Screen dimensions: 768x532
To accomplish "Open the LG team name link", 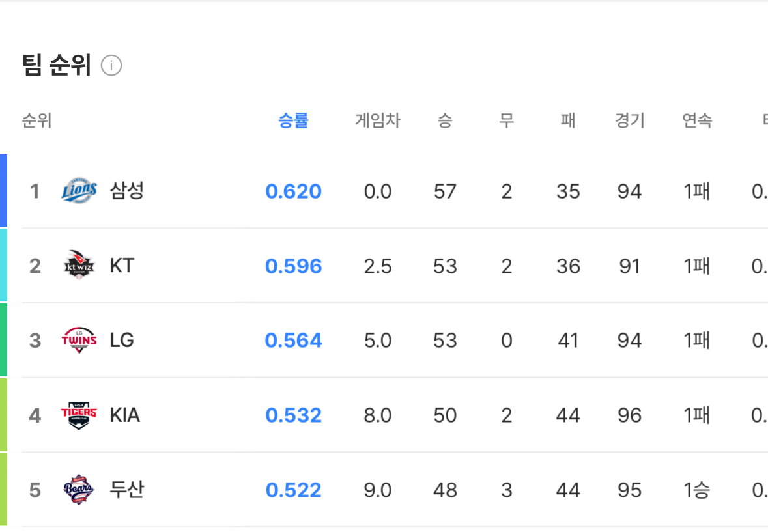I will 122,340.
